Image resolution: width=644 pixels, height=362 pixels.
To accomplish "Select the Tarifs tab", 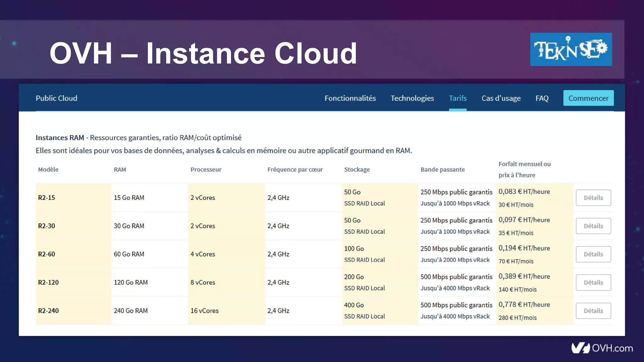I will pyautogui.click(x=458, y=98).
